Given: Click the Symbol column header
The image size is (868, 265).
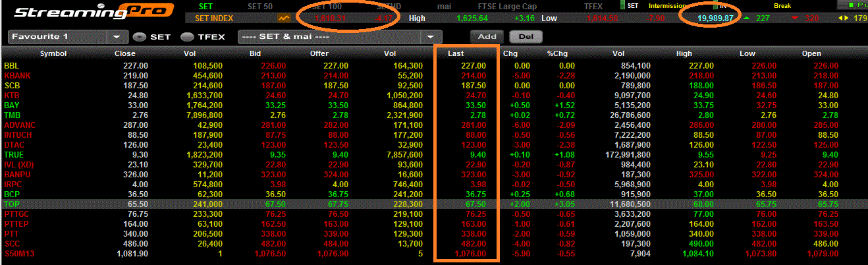Looking at the screenshot, I should [53, 53].
